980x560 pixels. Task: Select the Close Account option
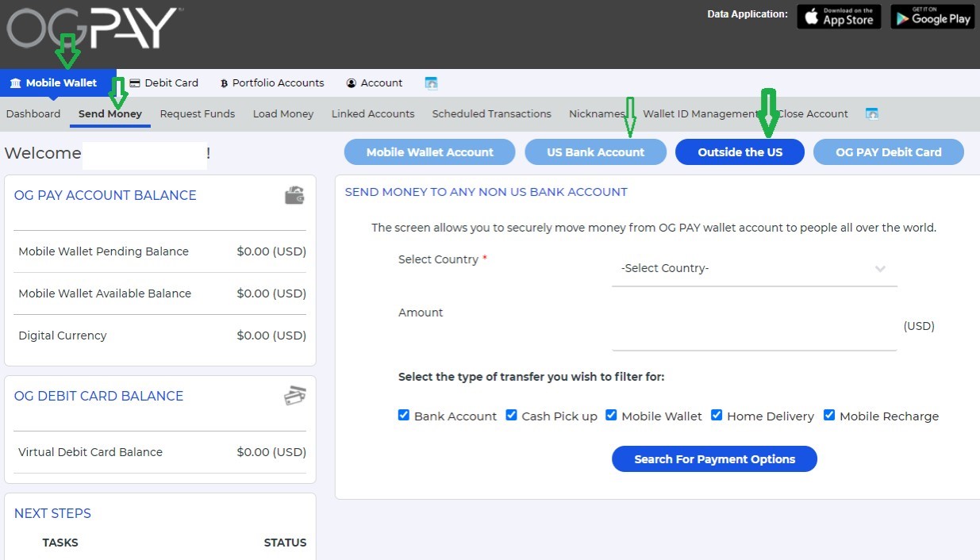[x=813, y=113]
